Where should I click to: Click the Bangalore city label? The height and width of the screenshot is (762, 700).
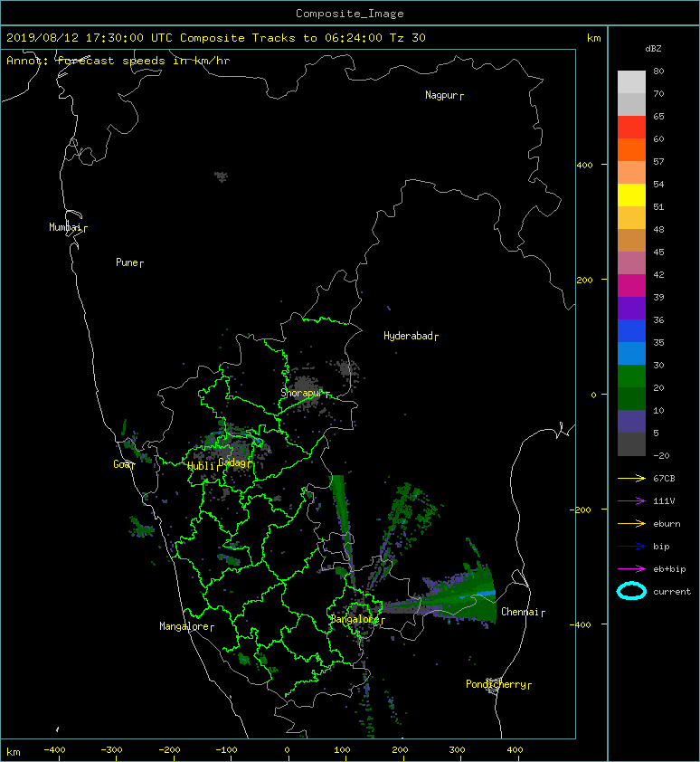[x=355, y=619]
